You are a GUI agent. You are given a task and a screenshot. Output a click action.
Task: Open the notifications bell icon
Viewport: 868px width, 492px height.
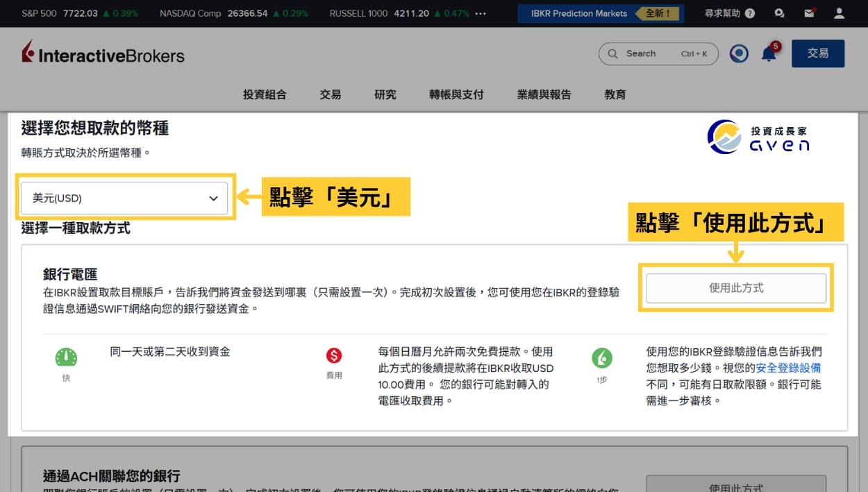[x=769, y=53]
